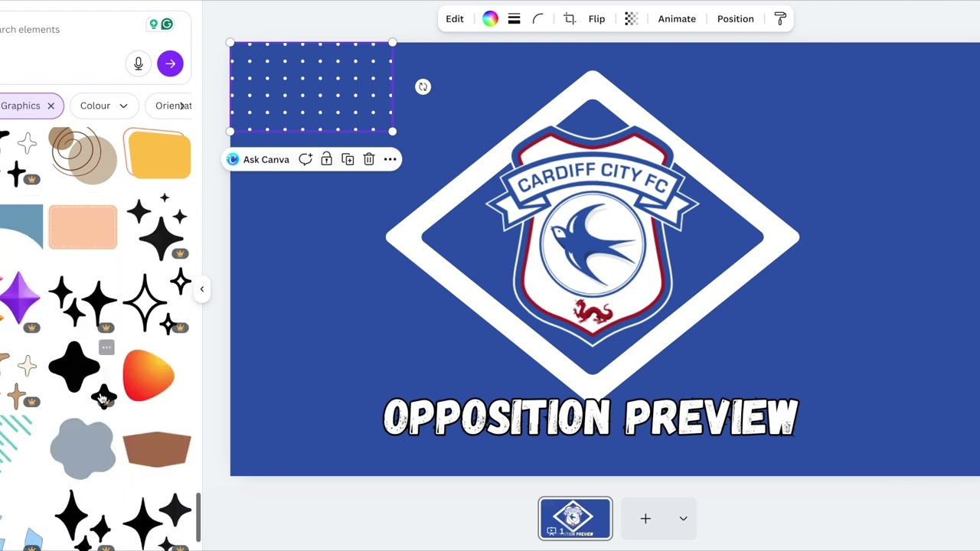Screen dimensions: 980x551
Task: Select the OPPOSITION PREVIEW text on canvas
Action: click(590, 418)
